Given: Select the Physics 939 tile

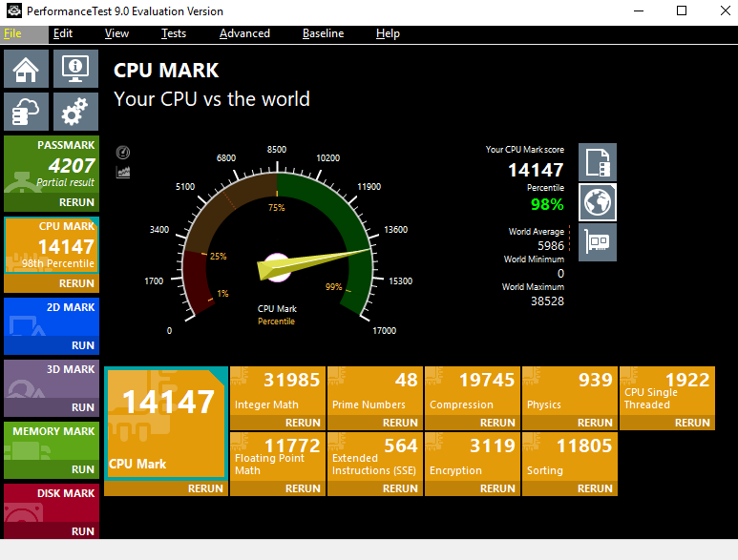Looking at the screenshot, I should (x=570, y=391).
